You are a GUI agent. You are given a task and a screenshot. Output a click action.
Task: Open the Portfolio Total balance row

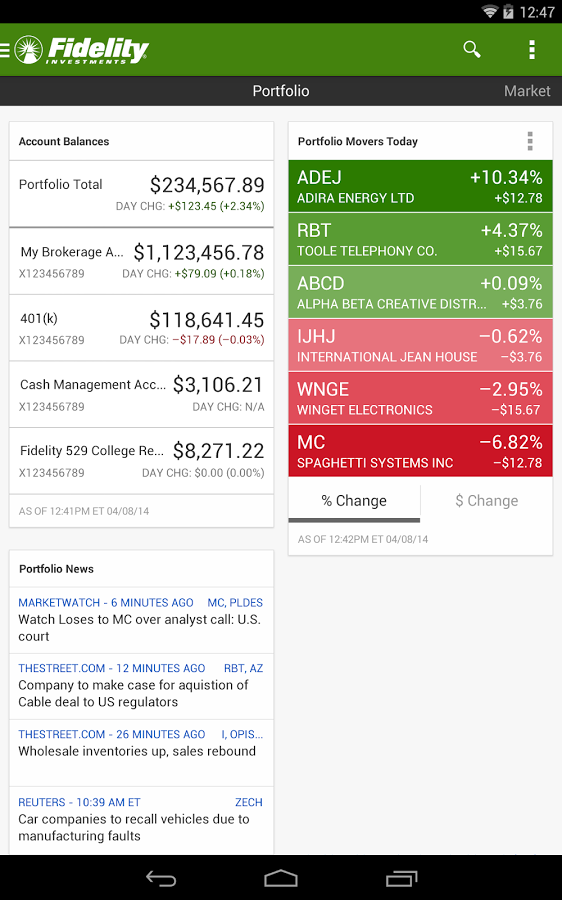click(x=141, y=194)
